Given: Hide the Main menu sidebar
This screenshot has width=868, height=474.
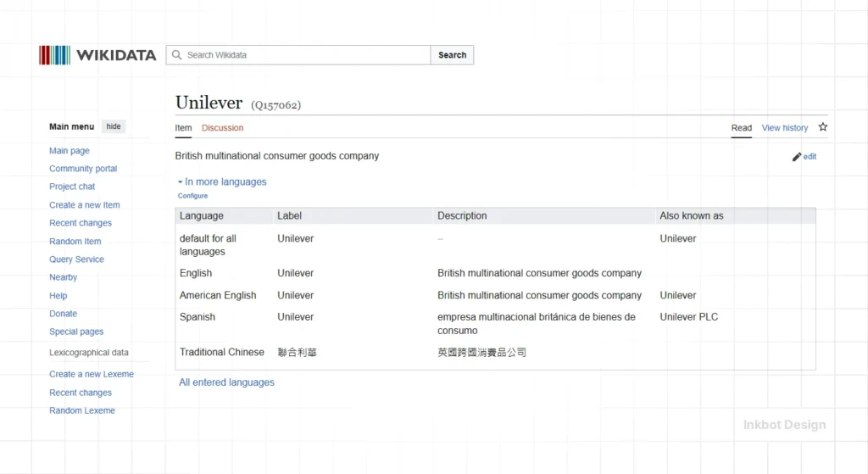Looking at the screenshot, I should [x=114, y=126].
